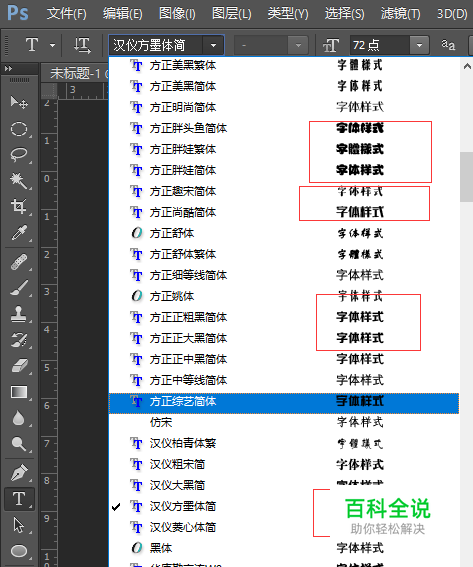Click the anti-aliasing aa icon
This screenshot has width=473, height=567.
pos(448,45)
